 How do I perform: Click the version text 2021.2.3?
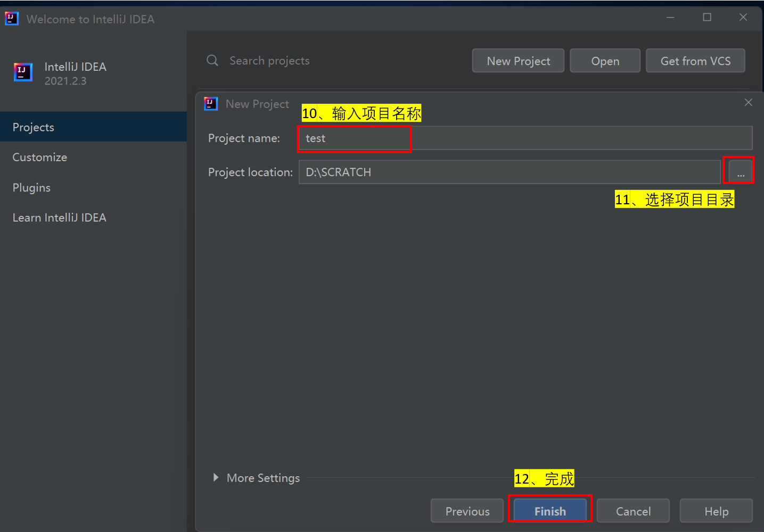pos(65,81)
